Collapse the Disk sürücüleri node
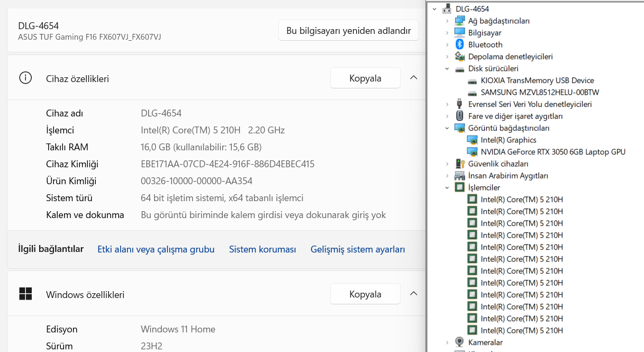The width and height of the screenshot is (644, 352). pyautogui.click(x=447, y=68)
